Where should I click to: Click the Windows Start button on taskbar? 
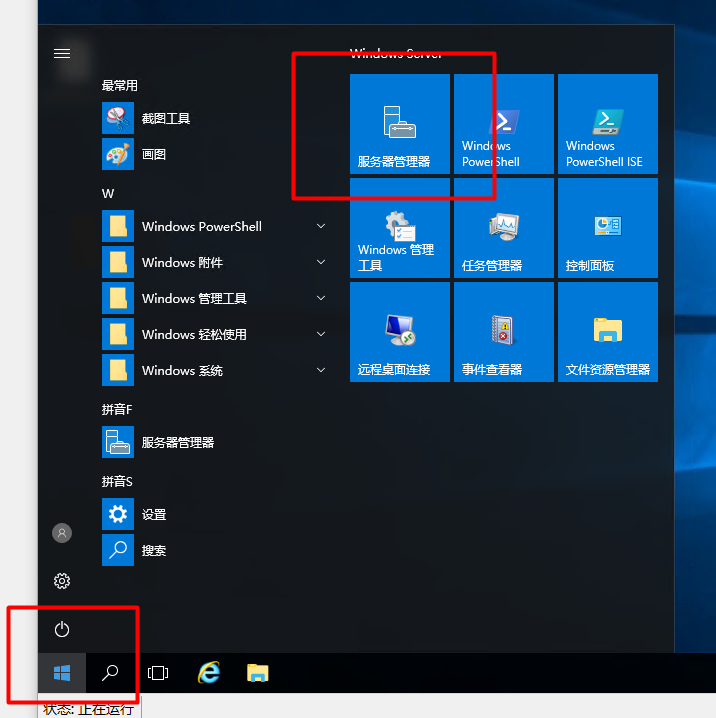62,673
